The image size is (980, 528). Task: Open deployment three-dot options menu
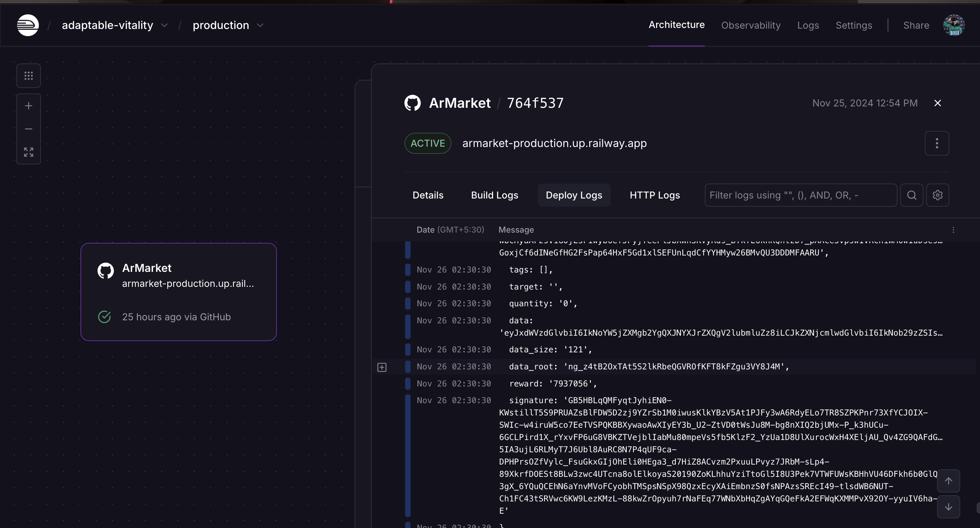click(x=937, y=144)
